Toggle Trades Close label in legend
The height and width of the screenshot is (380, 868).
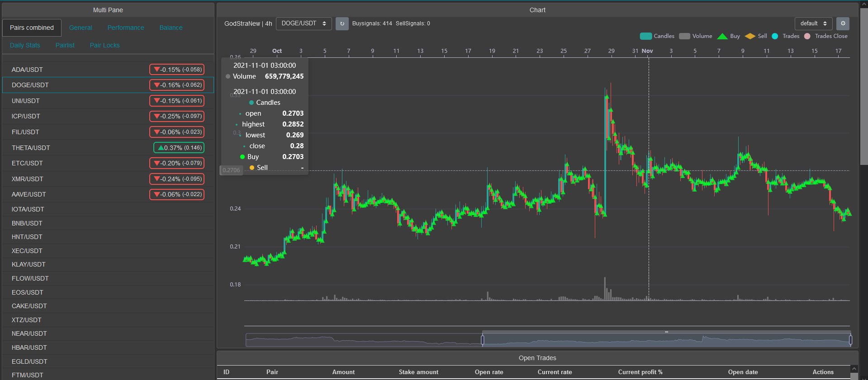(831, 36)
